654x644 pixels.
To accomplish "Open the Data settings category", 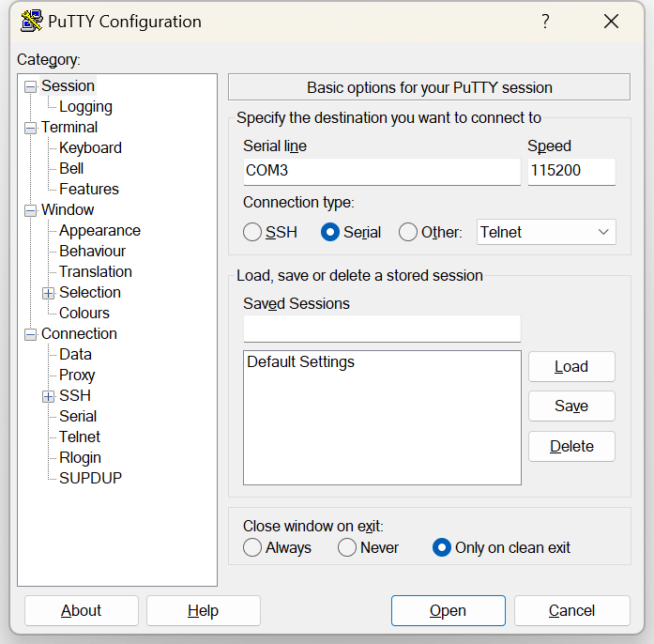I will pyautogui.click(x=75, y=354).
